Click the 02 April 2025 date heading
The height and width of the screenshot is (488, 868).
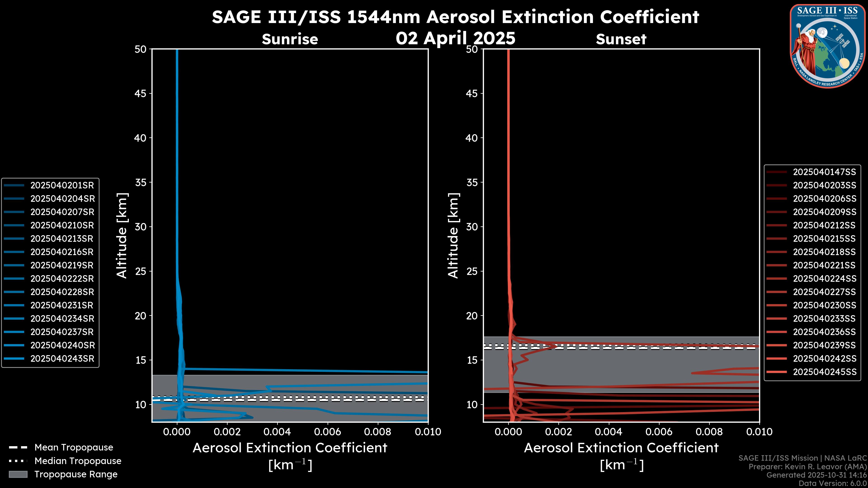455,38
